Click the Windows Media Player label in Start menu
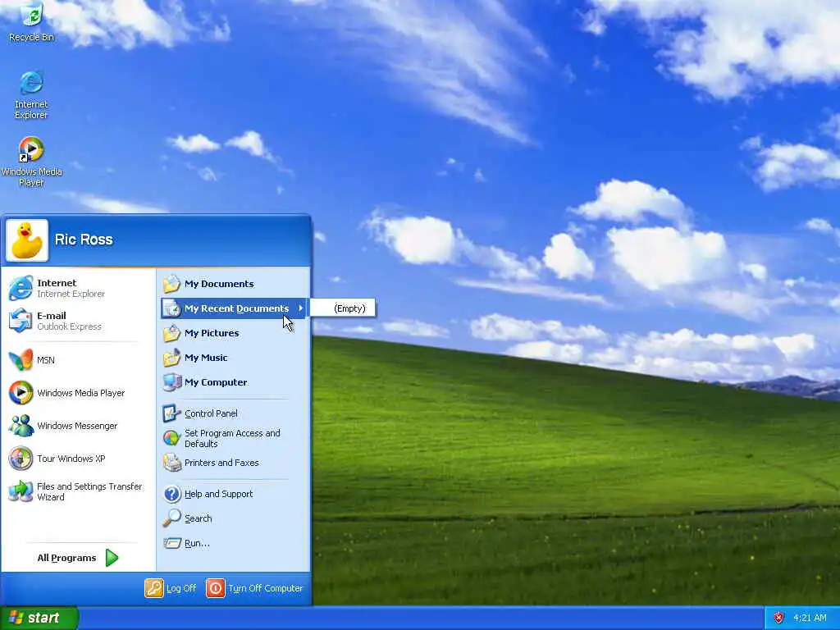The image size is (840, 630). pos(81,393)
